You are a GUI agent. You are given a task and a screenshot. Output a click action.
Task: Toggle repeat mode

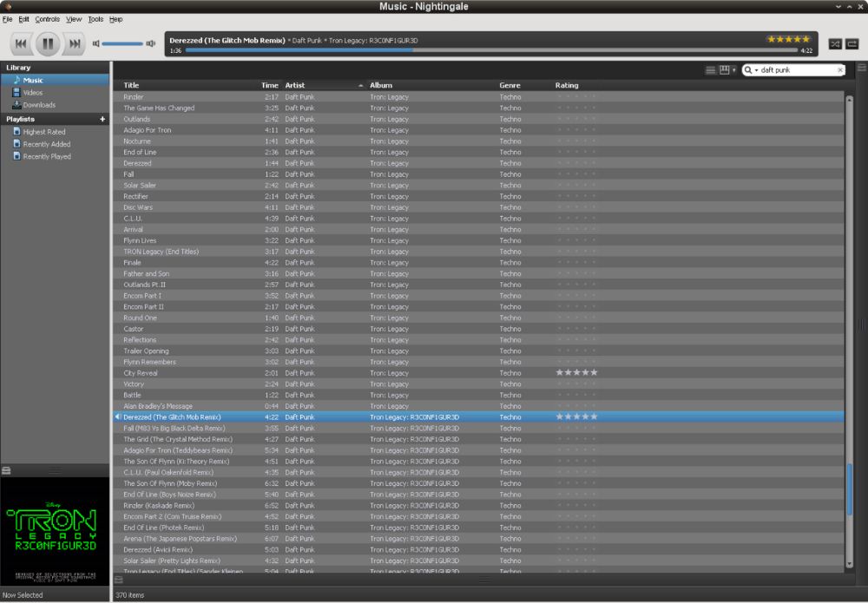point(852,43)
